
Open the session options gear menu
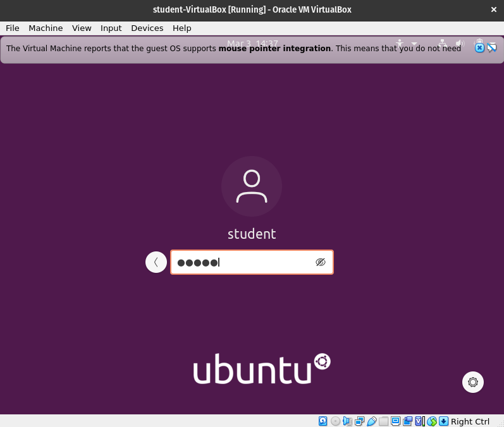point(473,382)
